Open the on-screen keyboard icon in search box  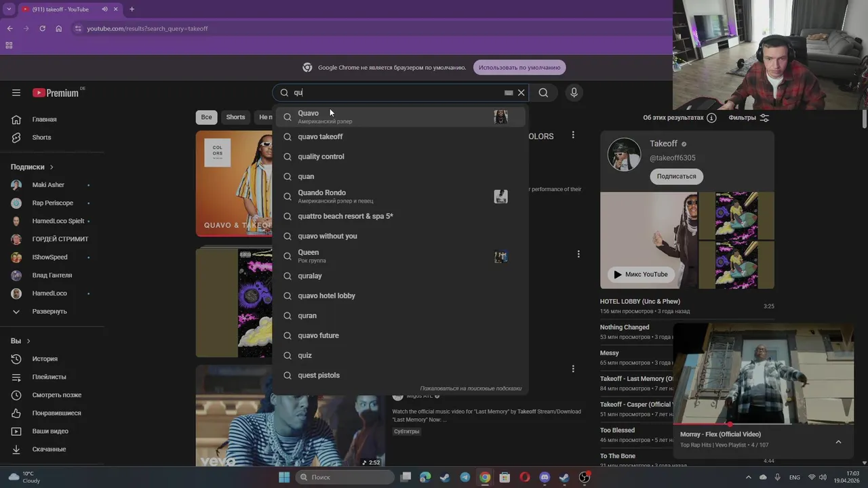coord(509,93)
